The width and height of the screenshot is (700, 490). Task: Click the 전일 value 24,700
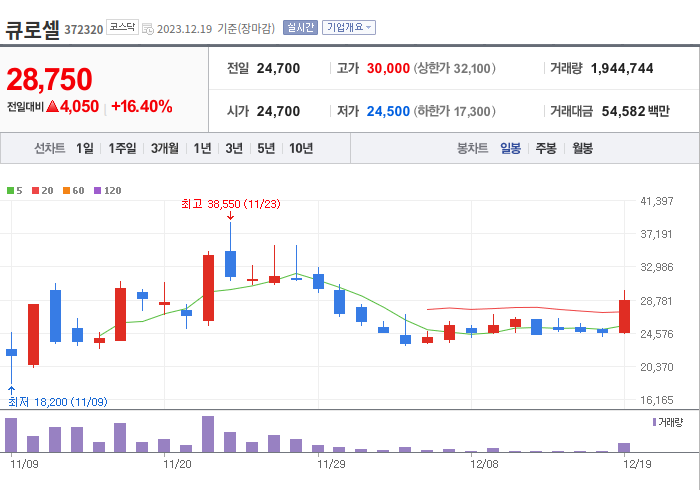click(x=278, y=68)
